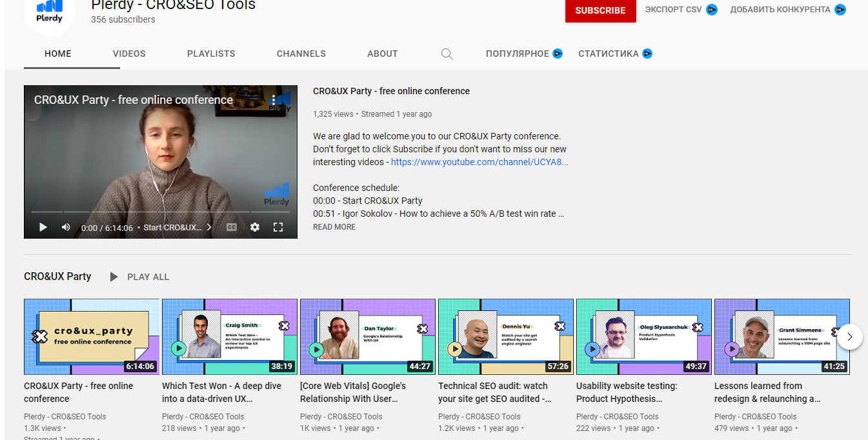Screen dimensions: 868x440
Task: Switch to the Home tab
Action: (x=58, y=54)
